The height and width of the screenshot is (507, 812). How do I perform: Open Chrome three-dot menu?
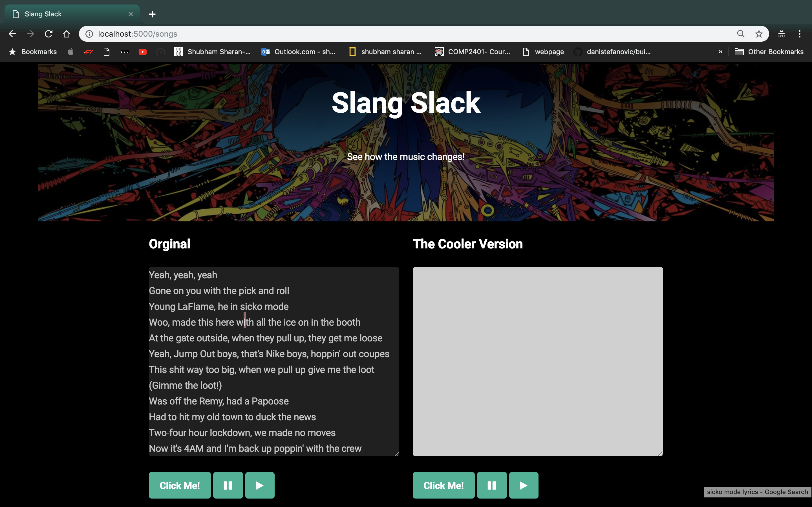[x=799, y=34]
